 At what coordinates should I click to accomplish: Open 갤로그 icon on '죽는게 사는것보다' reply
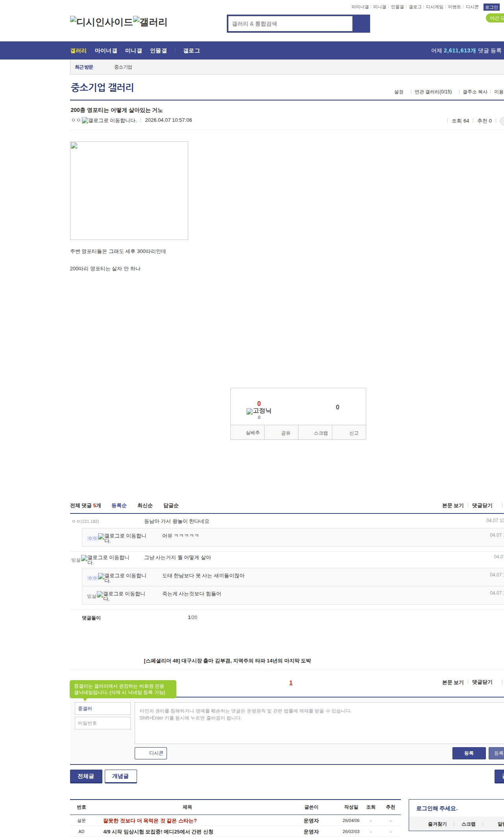(x=121, y=596)
